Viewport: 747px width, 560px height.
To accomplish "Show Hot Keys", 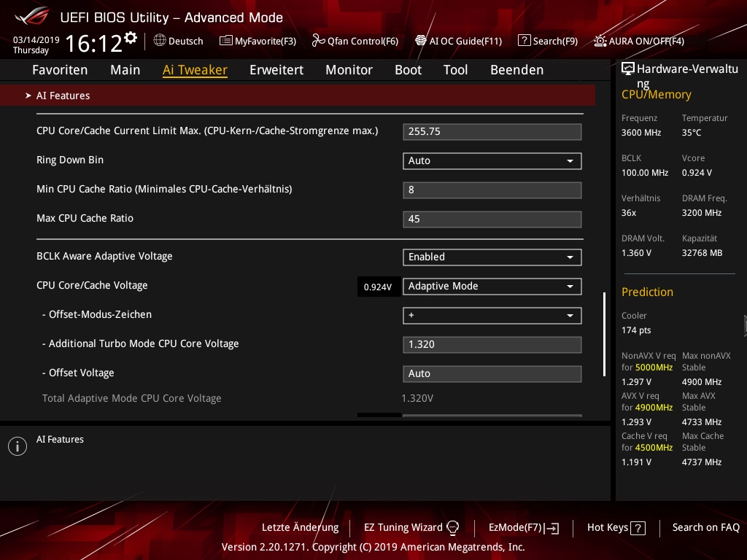I will coord(616,528).
